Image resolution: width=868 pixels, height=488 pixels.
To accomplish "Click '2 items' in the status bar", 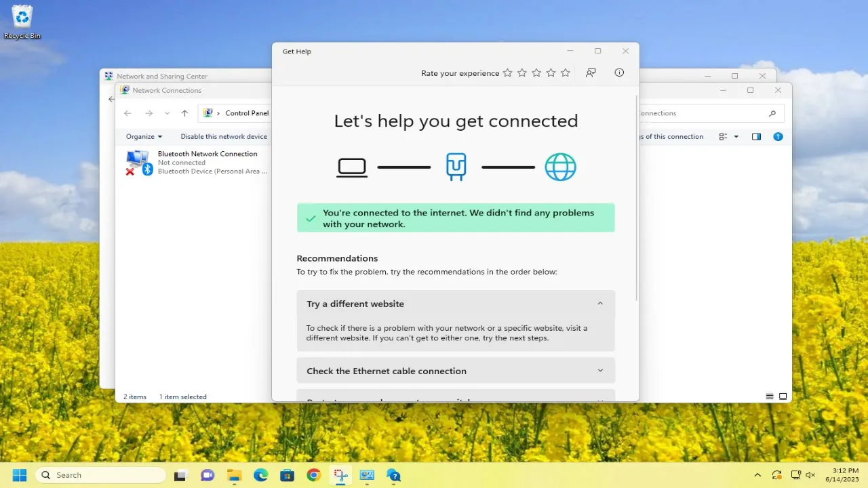I will point(135,396).
